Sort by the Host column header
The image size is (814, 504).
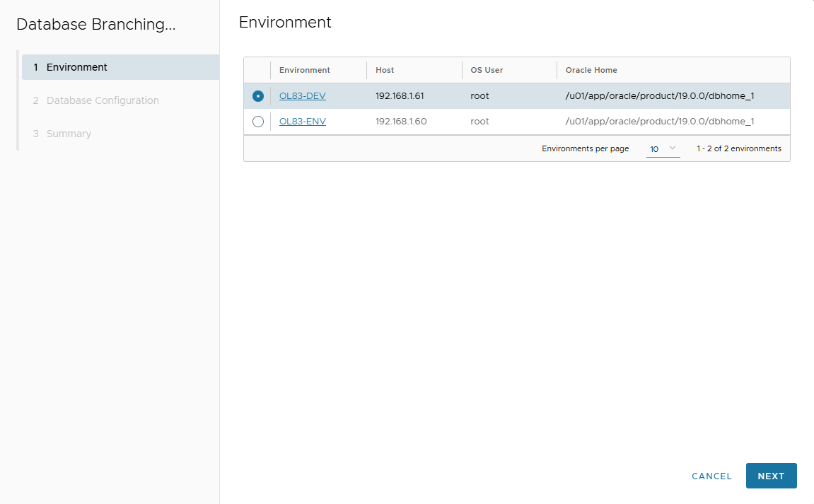click(385, 70)
